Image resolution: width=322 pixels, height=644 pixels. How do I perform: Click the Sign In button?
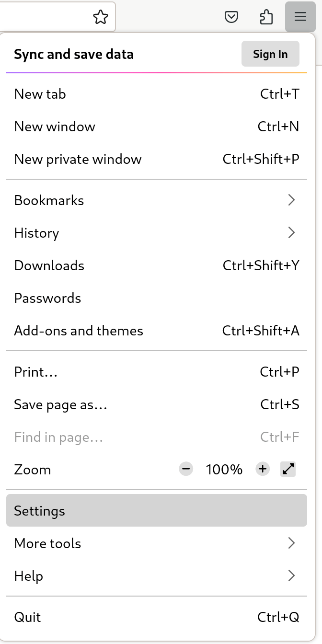tap(270, 54)
